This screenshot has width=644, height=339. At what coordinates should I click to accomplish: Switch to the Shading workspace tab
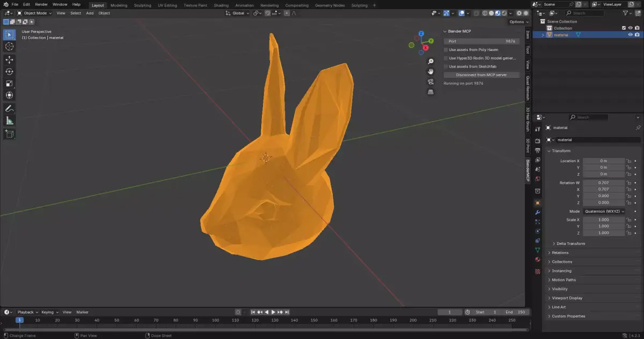point(221,5)
